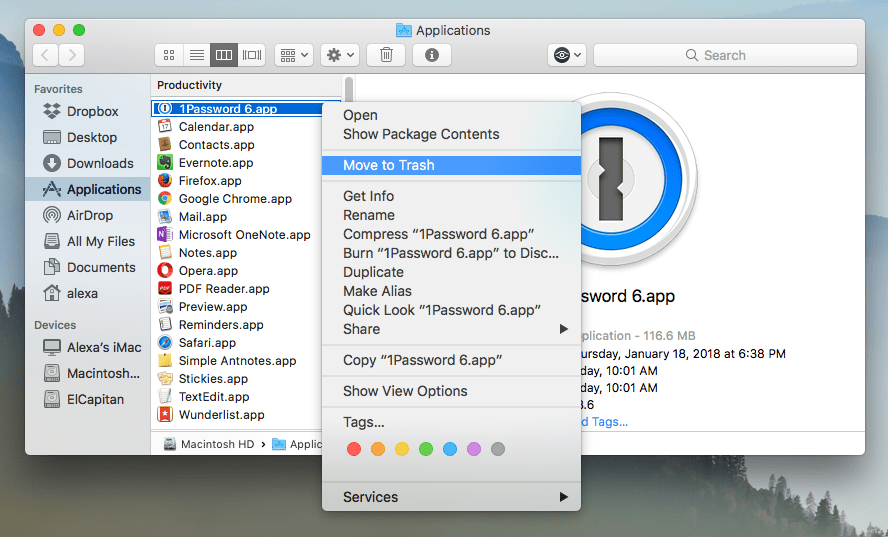The width and height of the screenshot is (888, 537).
Task: Expand the Share submenu
Action: tap(451, 329)
